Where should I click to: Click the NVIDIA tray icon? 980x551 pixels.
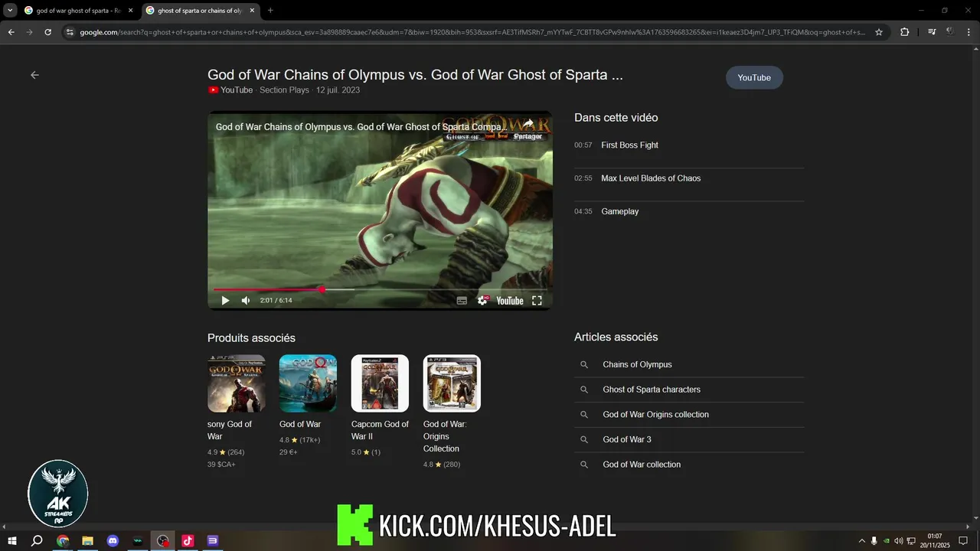click(x=887, y=541)
